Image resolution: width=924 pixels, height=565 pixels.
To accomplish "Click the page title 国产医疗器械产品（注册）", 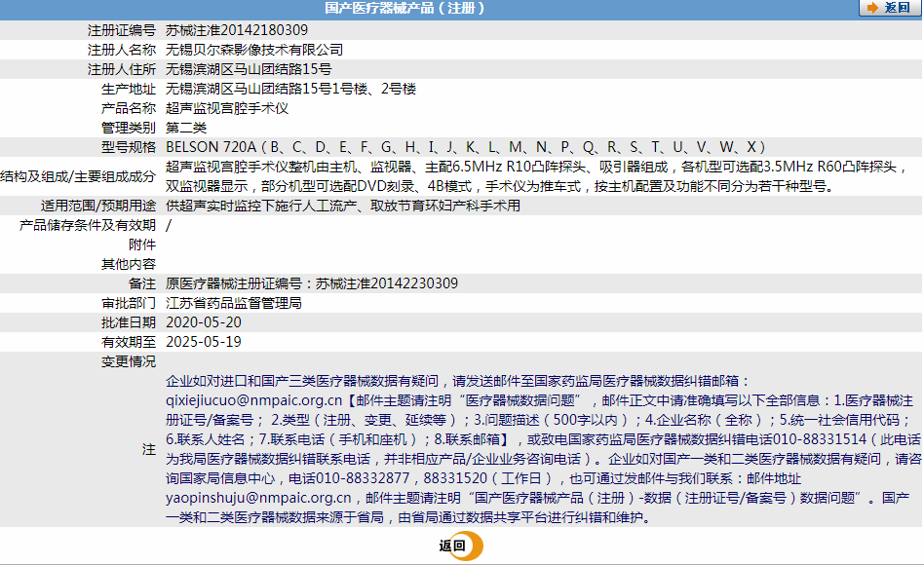I will tap(404, 8).
